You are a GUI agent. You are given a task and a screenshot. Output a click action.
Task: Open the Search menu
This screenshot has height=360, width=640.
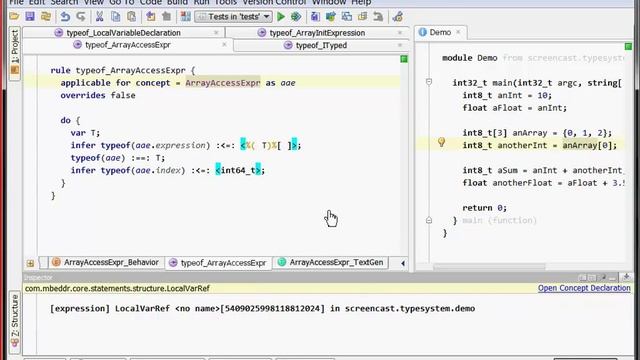point(64,2)
